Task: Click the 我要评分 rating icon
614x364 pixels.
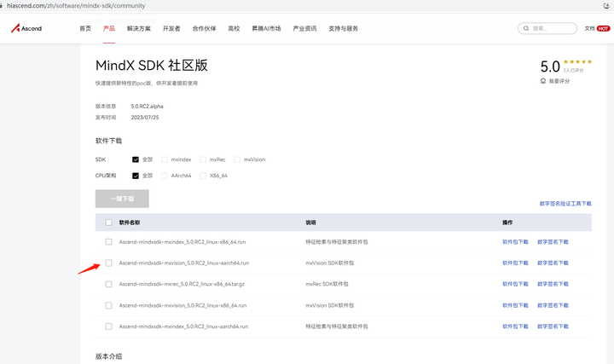Action: [x=542, y=81]
